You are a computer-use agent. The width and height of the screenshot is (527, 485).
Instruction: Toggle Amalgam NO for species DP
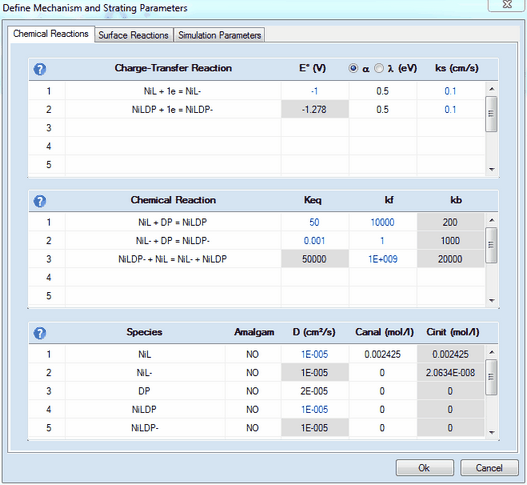pos(253,391)
